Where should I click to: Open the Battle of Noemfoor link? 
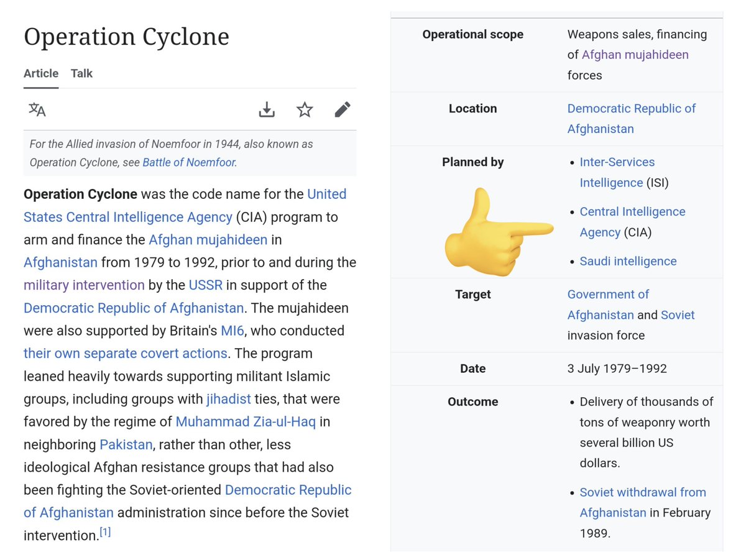(188, 163)
